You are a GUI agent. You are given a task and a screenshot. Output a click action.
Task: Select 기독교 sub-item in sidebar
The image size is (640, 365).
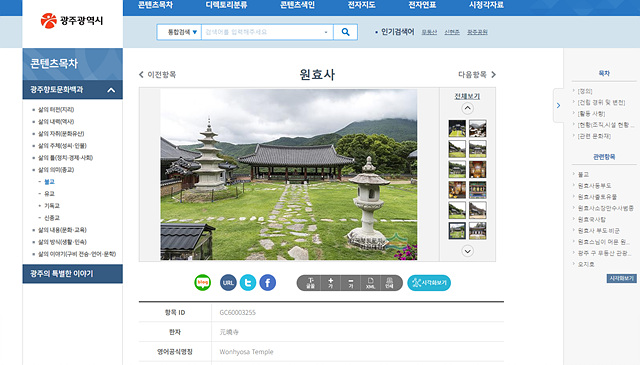[x=52, y=206]
